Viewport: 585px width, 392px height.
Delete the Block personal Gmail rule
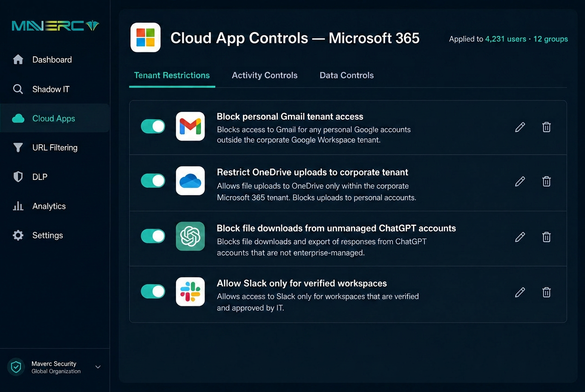(547, 127)
